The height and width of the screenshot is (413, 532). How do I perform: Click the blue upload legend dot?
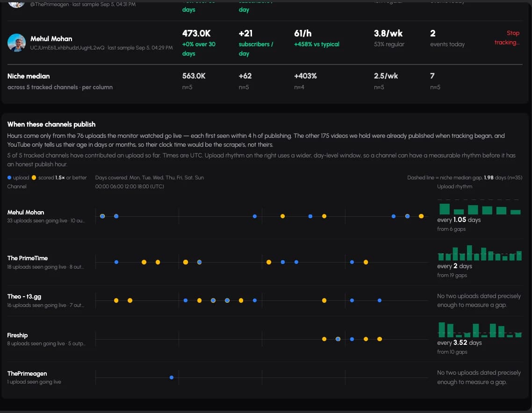pyautogui.click(x=9, y=178)
